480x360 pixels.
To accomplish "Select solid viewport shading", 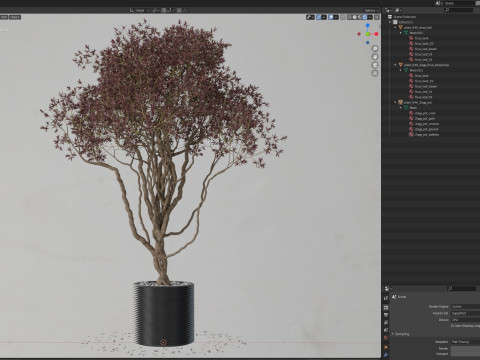I will tap(355, 17).
